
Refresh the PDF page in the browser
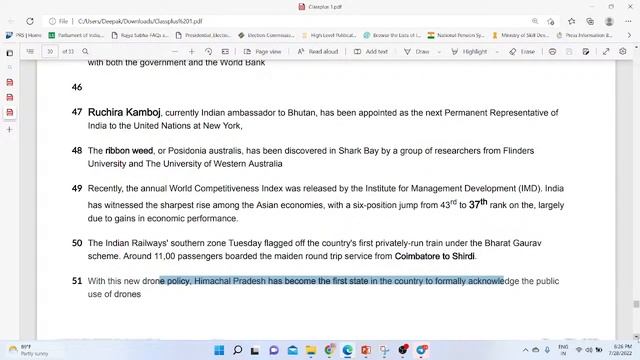pos(30,21)
